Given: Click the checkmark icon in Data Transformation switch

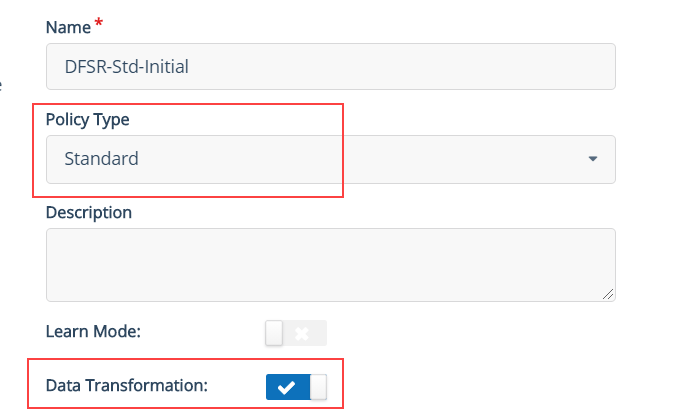Looking at the screenshot, I should tap(287, 388).
